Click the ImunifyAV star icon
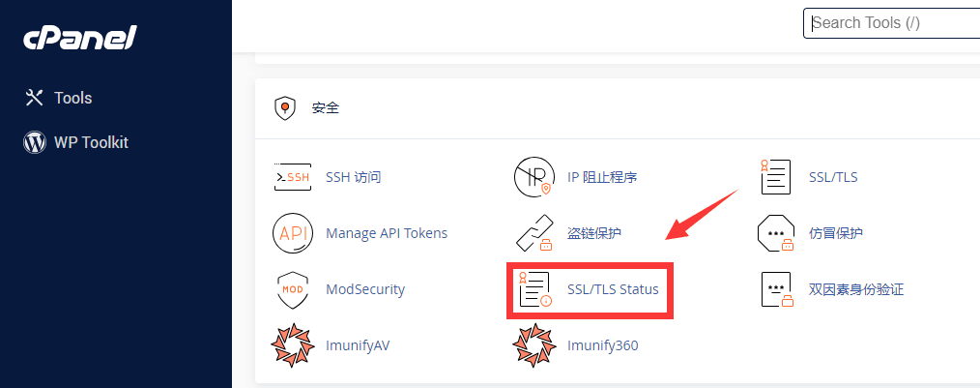980x388 pixels. click(293, 344)
